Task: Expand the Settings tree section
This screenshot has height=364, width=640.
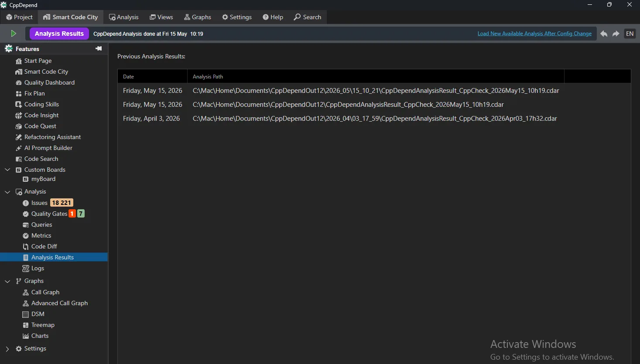Action: 7,349
